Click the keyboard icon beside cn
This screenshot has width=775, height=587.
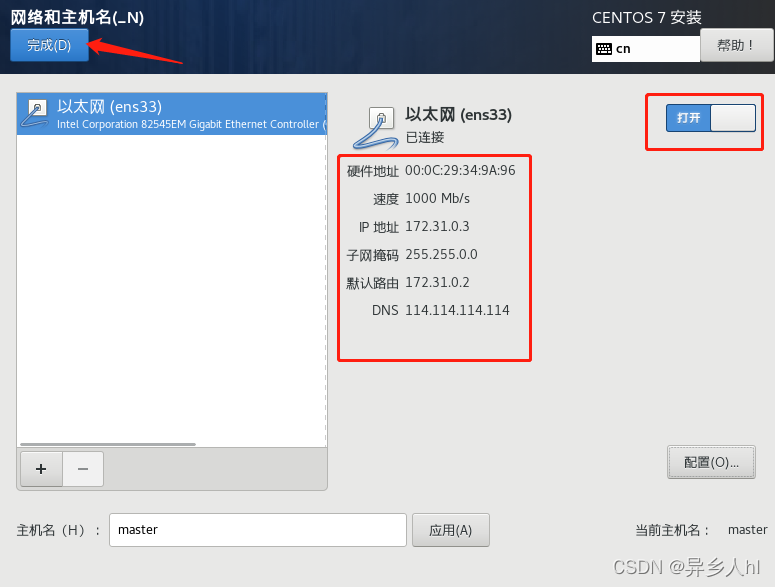tap(603, 49)
